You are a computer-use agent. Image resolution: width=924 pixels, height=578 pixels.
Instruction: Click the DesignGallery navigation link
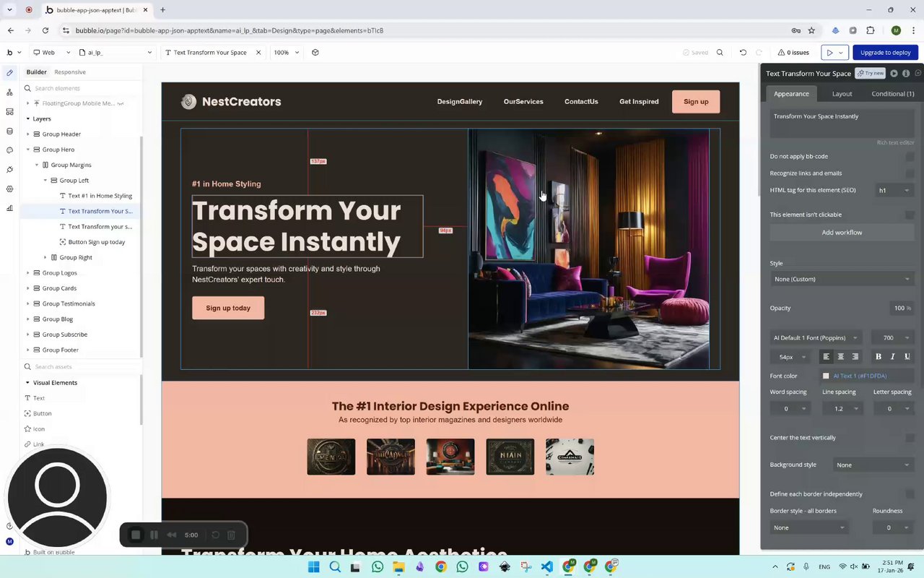coord(459,102)
